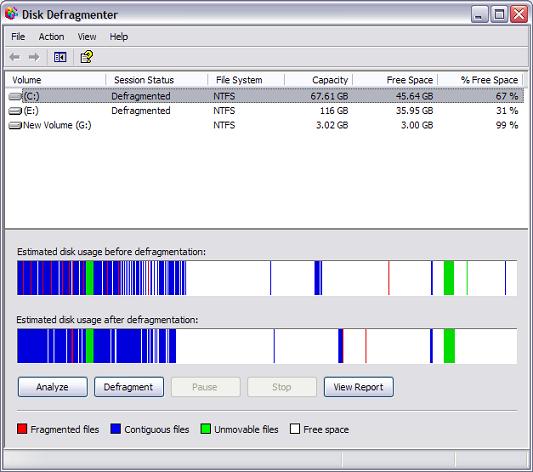This screenshot has height=472, width=533.
Task: Click the 'Estimated disk usage before defragmentation' label
Action: point(111,252)
